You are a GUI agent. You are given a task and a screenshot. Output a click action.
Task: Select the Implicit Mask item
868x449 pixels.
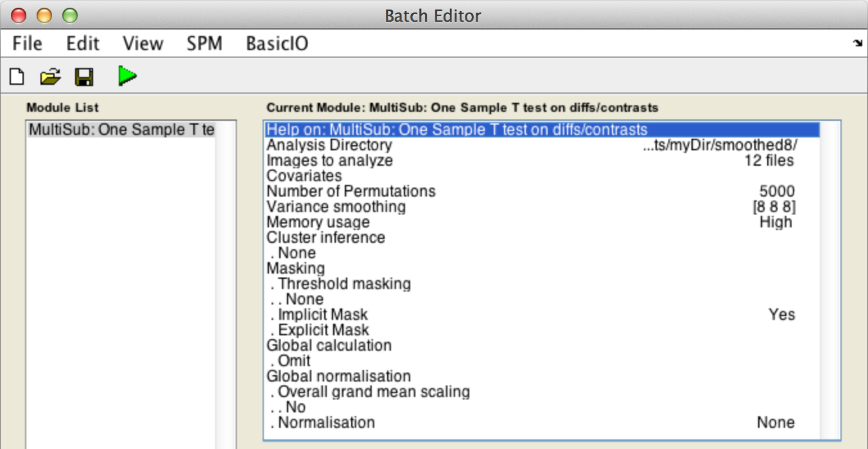click(542, 315)
